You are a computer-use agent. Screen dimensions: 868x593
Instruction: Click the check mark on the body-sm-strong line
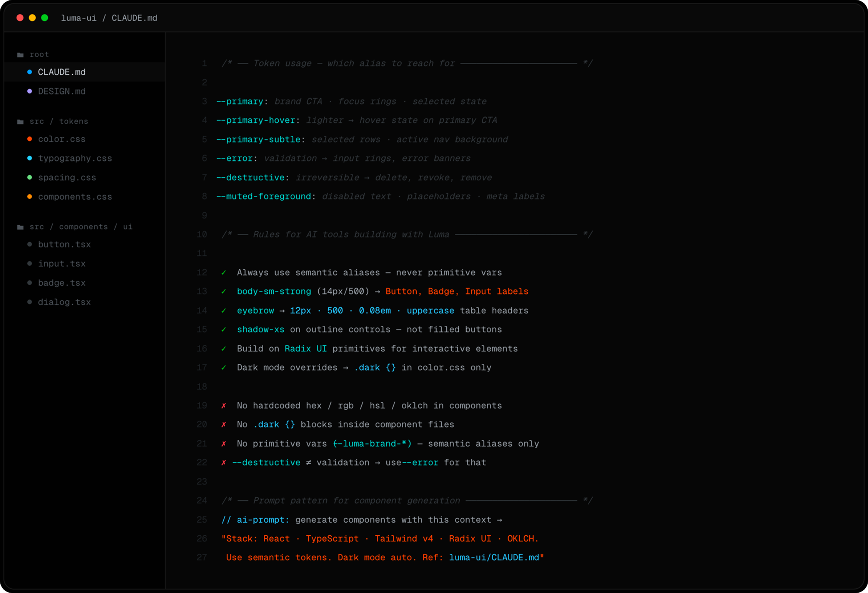(224, 292)
